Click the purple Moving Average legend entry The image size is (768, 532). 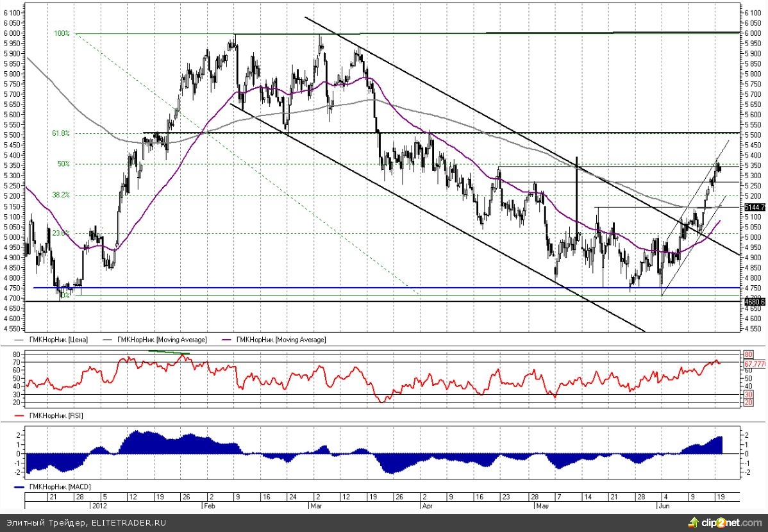[x=280, y=340]
